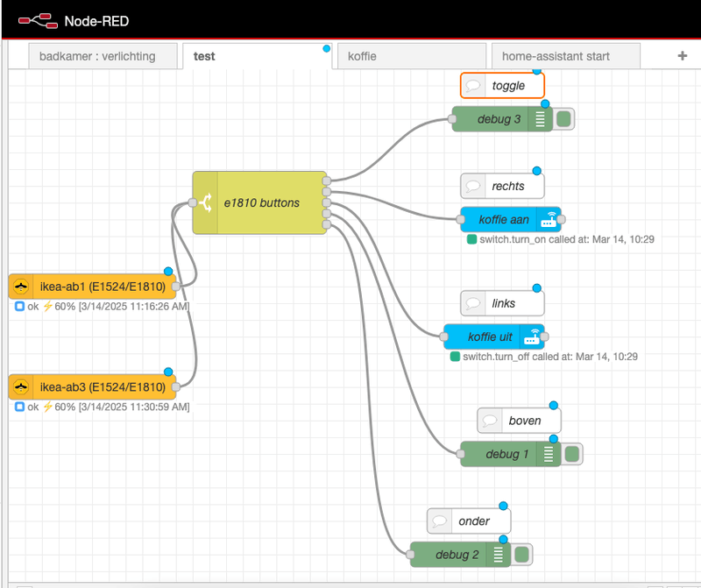Click e1810 buttons input port
Image resolution: width=701 pixels, height=588 pixels.
coord(193,202)
